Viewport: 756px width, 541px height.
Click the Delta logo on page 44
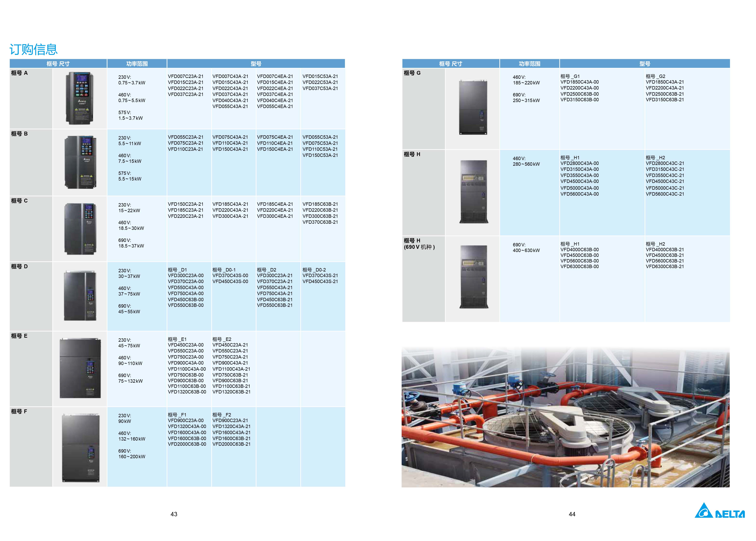click(x=720, y=510)
